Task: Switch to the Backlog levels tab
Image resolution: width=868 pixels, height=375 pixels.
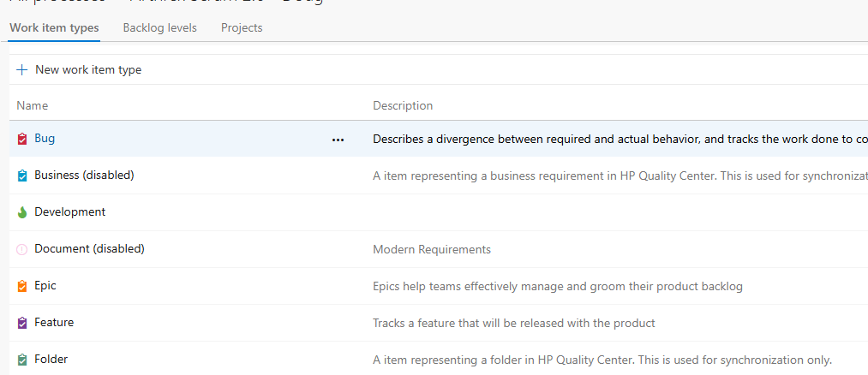Action: click(x=159, y=28)
